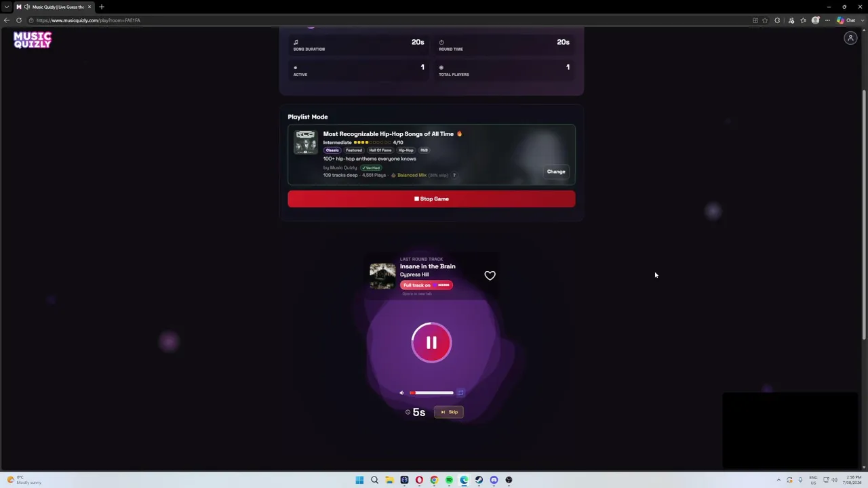Stop the game
The width and height of the screenshot is (868, 488).
point(431,199)
